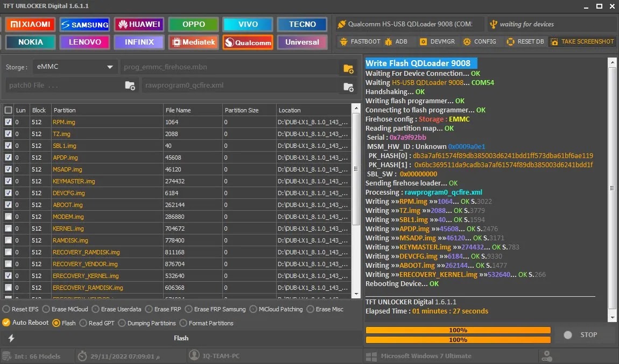The image size is (619, 364).
Task: Click the FASTBOOT toolbar icon
Action: [343, 41]
